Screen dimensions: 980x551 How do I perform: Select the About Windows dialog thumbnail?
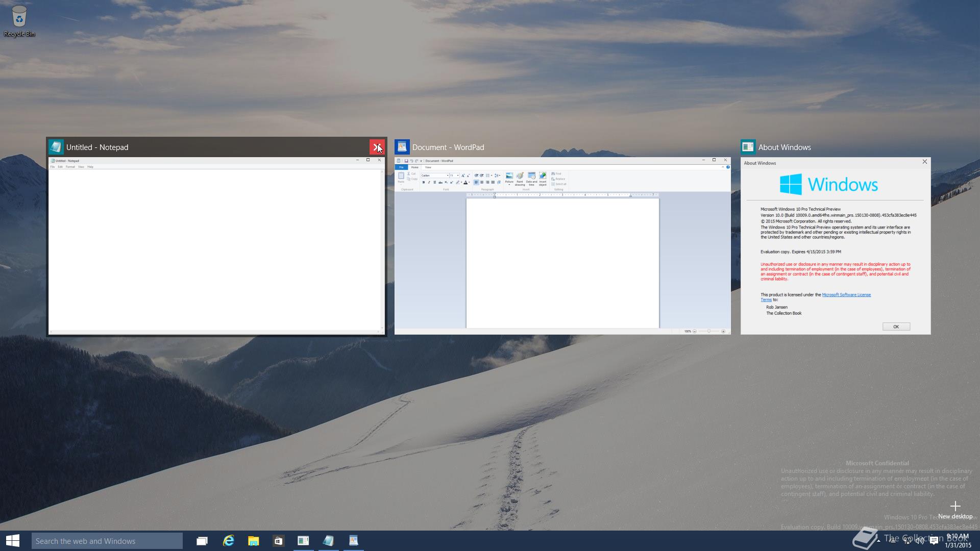tap(836, 246)
